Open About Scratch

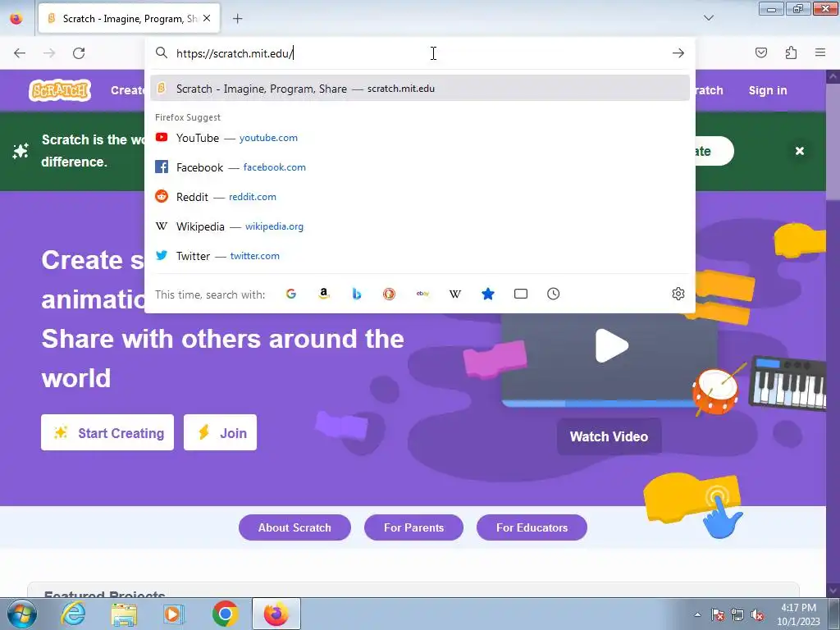point(294,527)
